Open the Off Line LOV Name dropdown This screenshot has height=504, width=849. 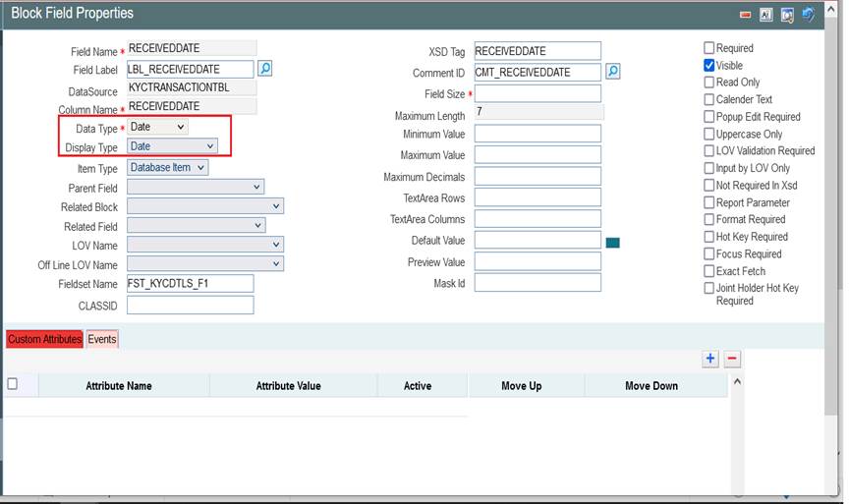(205, 263)
